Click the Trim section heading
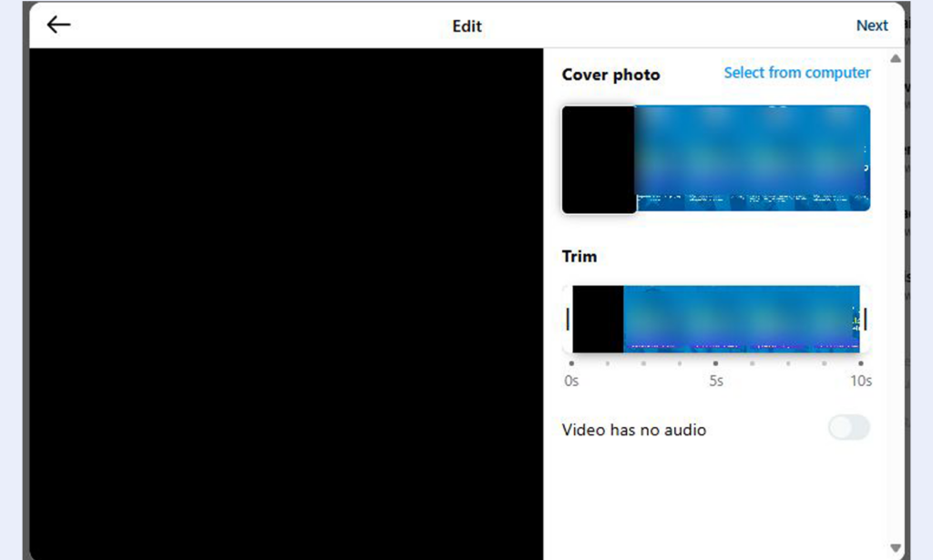 pyautogui.click(x=579, y=257)
